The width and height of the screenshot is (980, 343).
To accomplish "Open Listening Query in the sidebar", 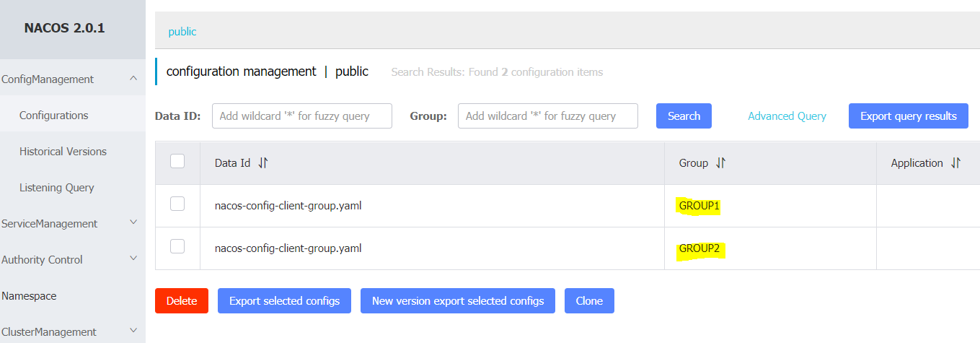I will tap(57, 188).
